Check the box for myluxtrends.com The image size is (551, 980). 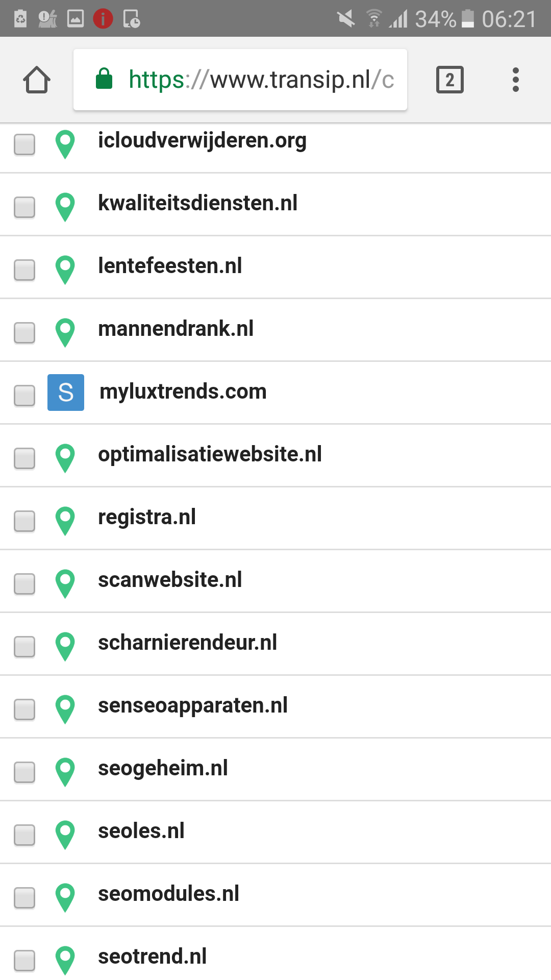[x=24, y=396]
